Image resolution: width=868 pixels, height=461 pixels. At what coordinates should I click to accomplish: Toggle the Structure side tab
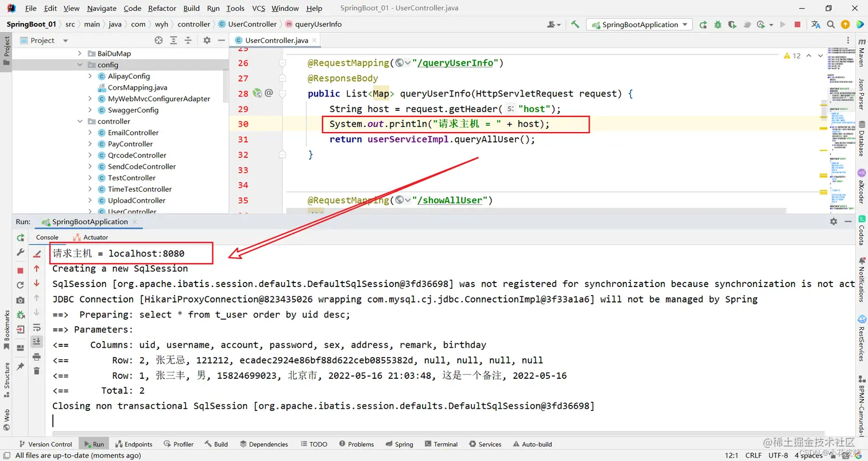tap(7, 379)
